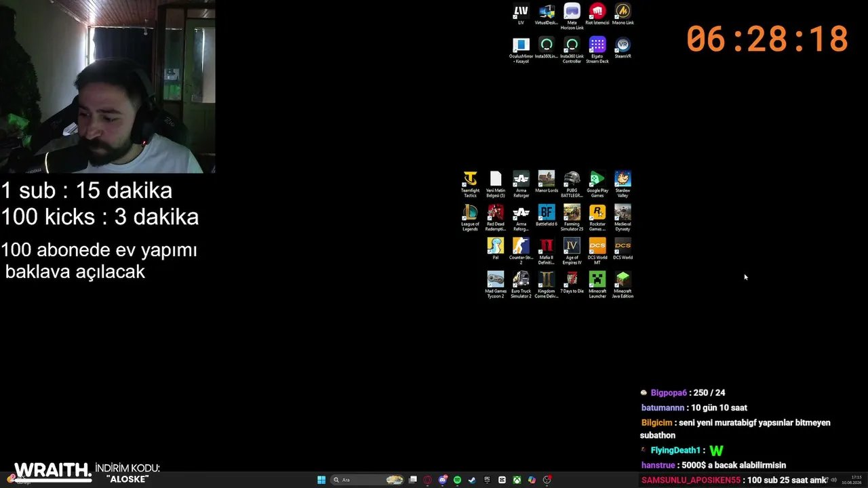
Task: Select the Meta Horizon Link icon
Action: [572, 16]
